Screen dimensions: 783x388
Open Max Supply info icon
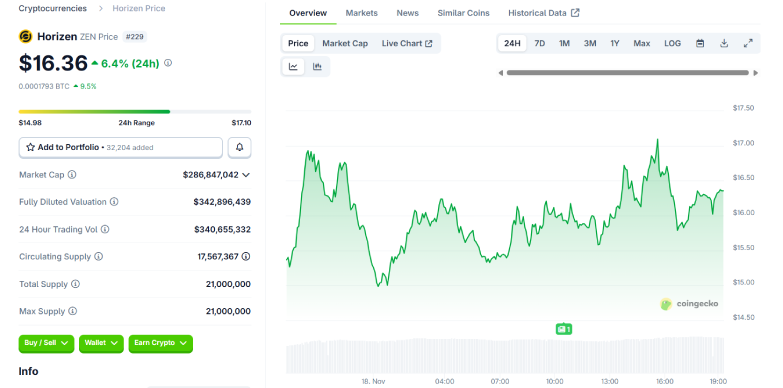[72, 311]
